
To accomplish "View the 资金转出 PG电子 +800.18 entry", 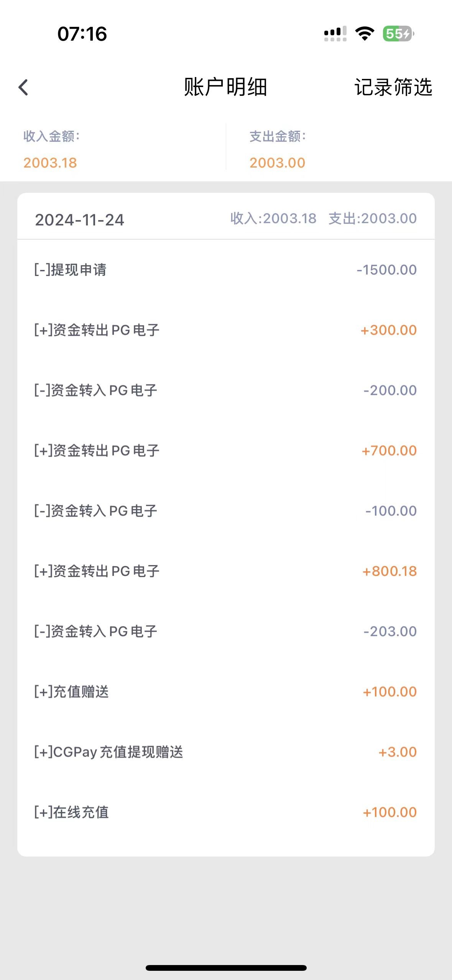I will [225, 571].
